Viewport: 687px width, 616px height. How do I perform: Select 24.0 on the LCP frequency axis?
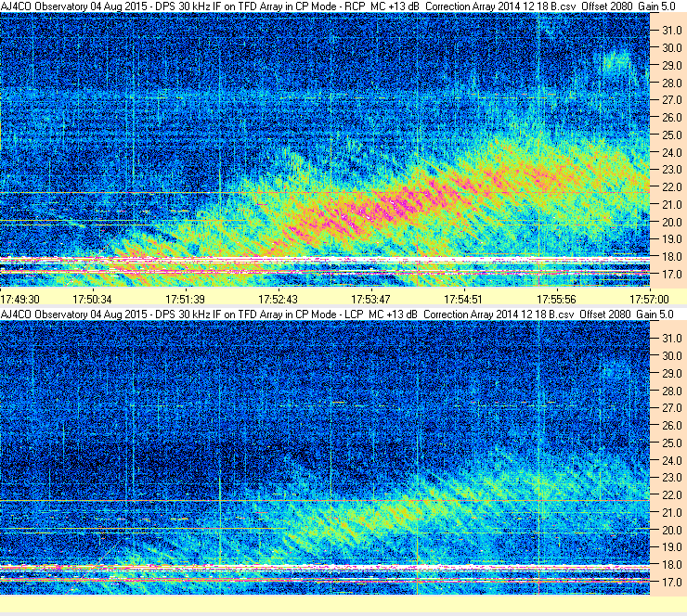click(671, 460)
